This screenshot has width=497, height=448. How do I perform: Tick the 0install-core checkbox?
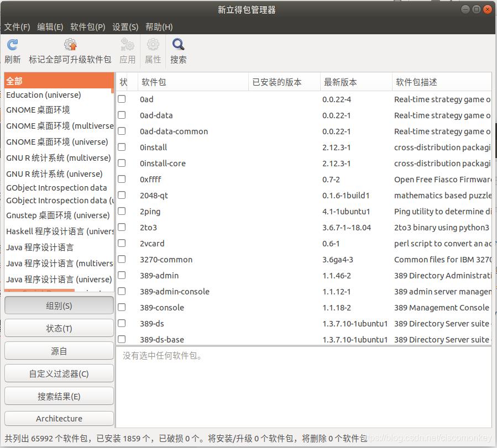tap(122, 163)
